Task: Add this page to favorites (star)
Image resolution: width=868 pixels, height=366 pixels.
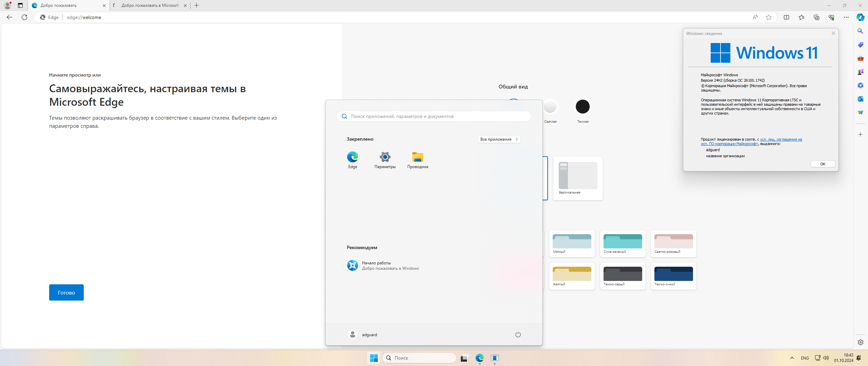Action: tap(769, 17)
